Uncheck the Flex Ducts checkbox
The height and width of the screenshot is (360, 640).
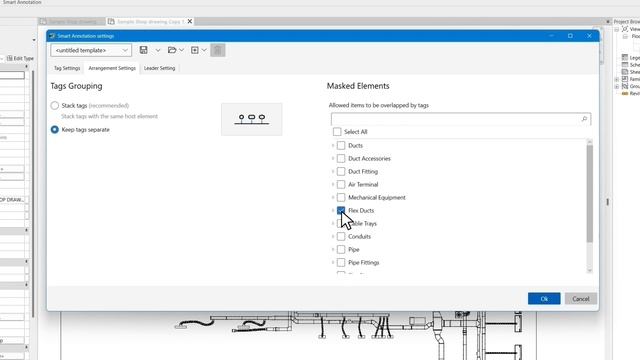tap(341, 211)
